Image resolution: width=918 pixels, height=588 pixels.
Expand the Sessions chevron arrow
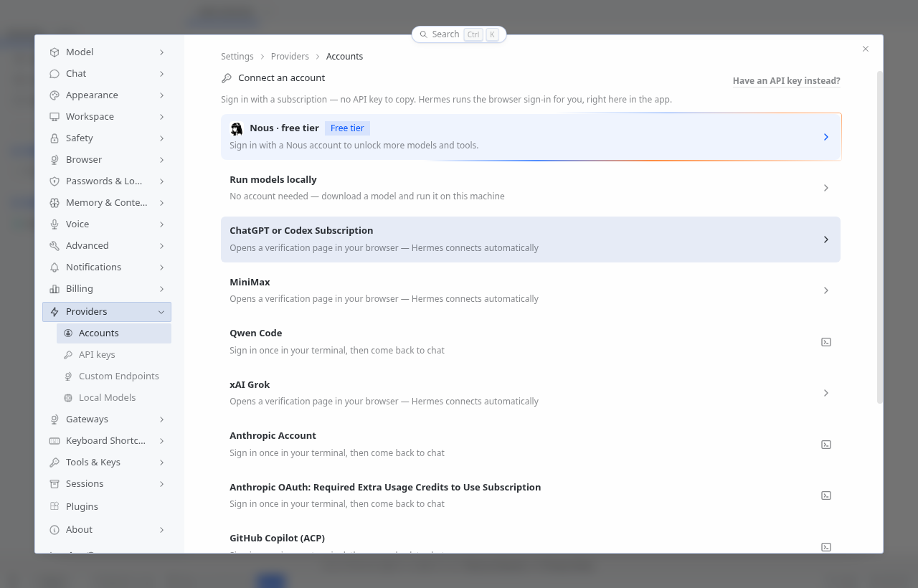(x=161, y=484)
